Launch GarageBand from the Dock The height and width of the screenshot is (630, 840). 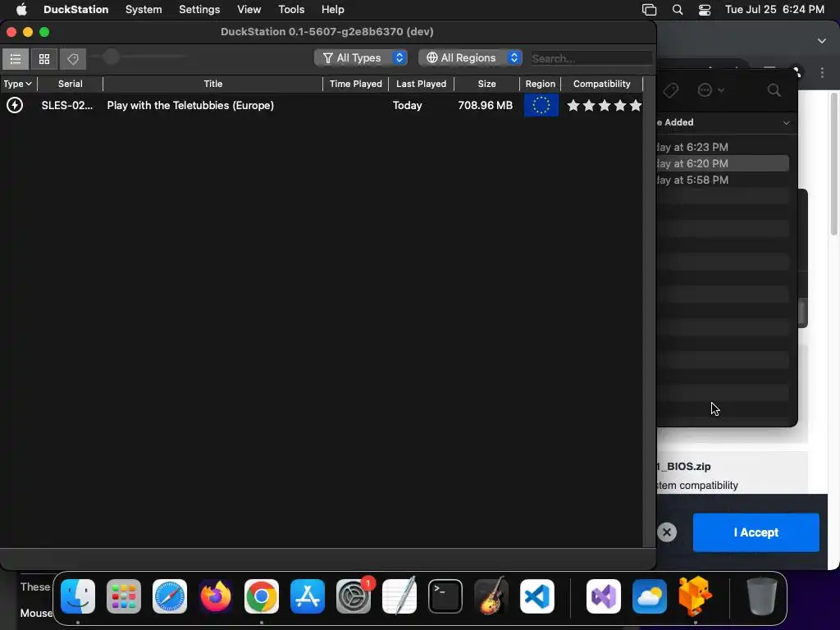(x=491, y=596)
